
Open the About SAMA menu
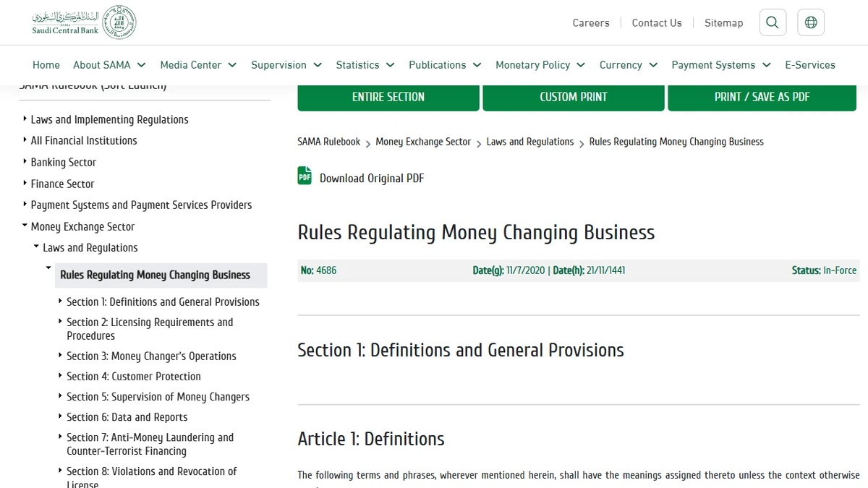pyautogui.click(x=110, y=65)
